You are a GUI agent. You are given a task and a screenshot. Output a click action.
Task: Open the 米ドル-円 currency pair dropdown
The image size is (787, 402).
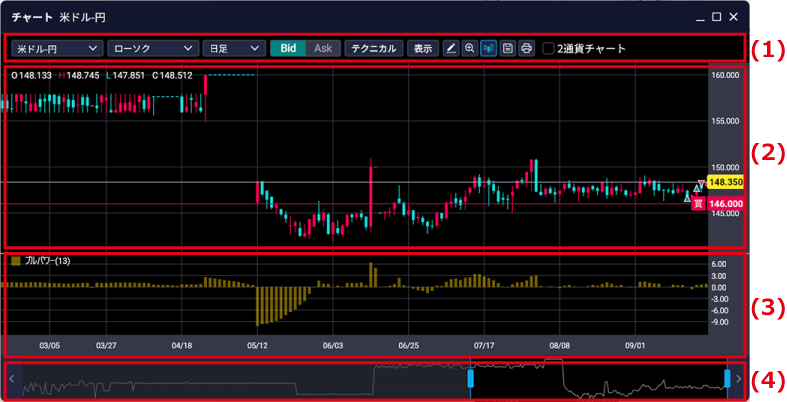tap(57, 48)
